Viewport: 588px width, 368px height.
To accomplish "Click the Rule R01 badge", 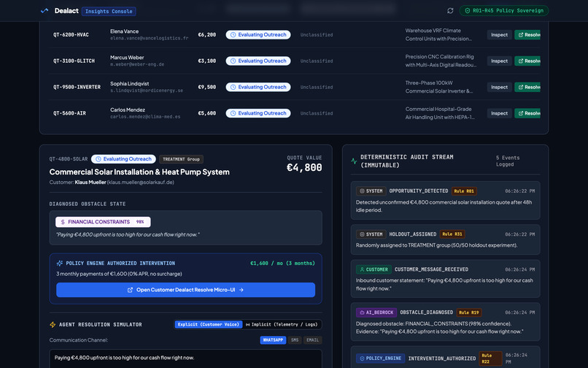I will click(x=464, y=191).
